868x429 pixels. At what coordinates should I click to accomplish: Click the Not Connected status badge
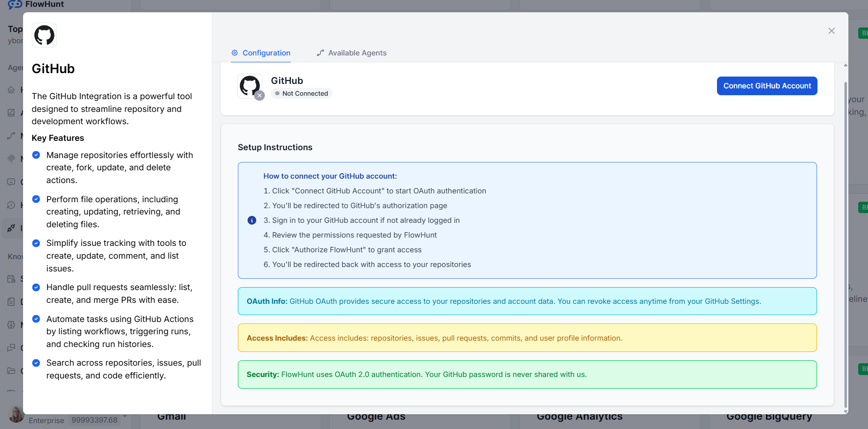[302, 93]
